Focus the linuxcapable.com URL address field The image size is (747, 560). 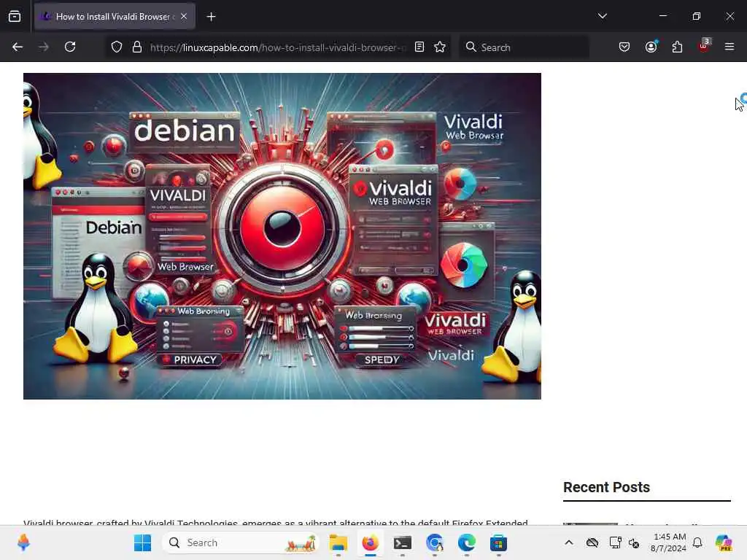coord(278,47)
